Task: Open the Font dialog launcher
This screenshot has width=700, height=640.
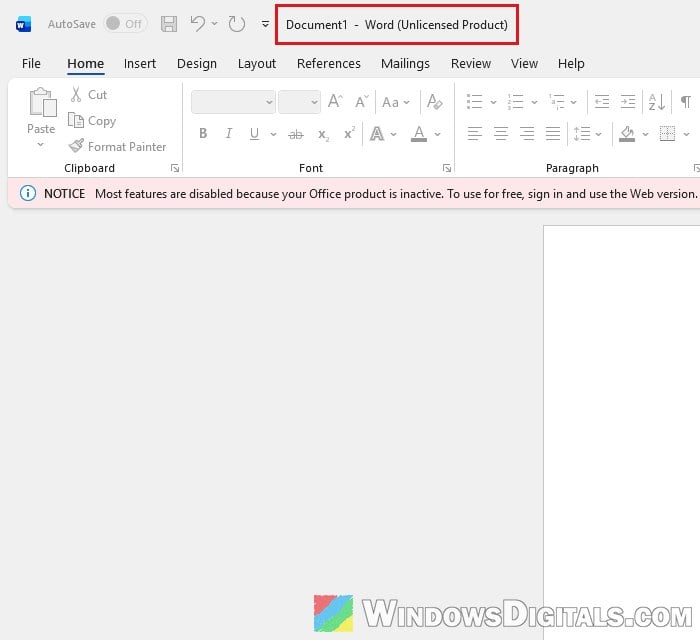Action: pyautogui.click(x=446, y=168)
